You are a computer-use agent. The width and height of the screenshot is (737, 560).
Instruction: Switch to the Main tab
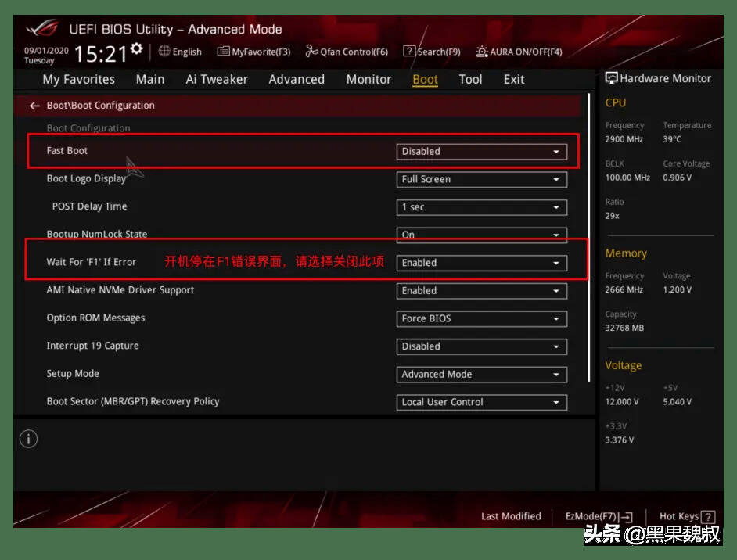tap(150, 80)
